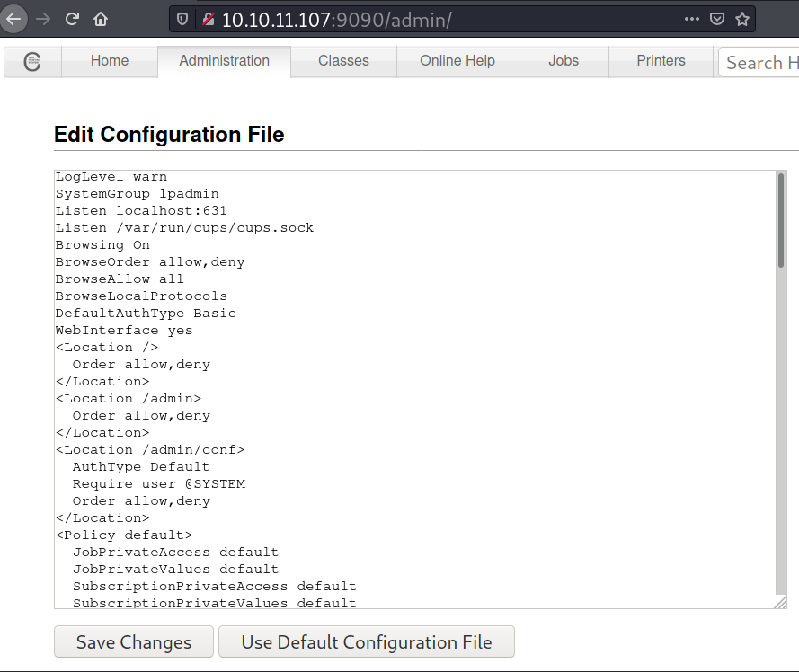Screen dimensions: 799x672
Task: Click the CUPS logo icon
Action: pos(32,62)
